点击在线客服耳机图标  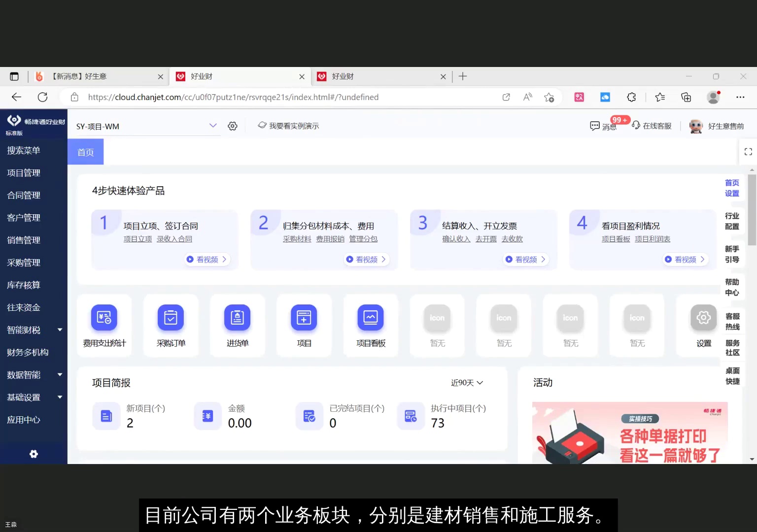(x=637, y=126)
